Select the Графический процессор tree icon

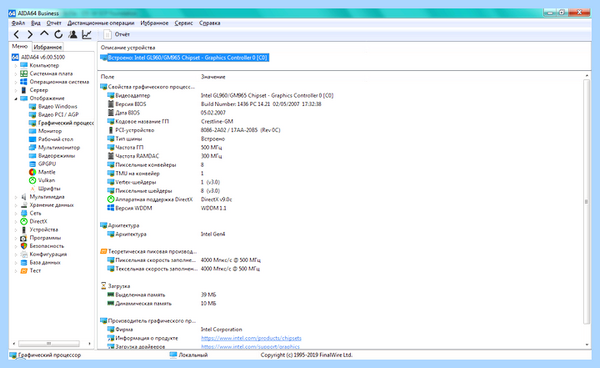click(x=33, y=123)
